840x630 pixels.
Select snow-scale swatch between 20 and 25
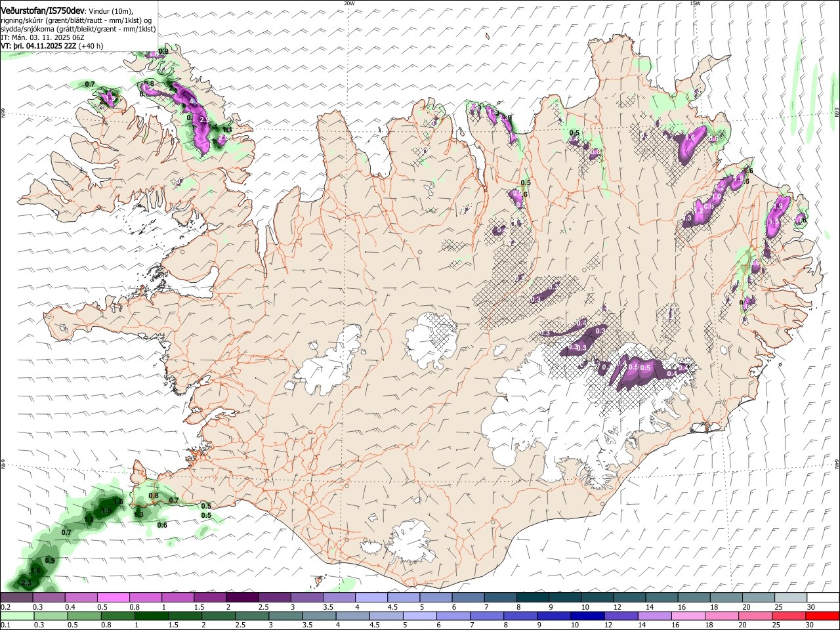759,597
